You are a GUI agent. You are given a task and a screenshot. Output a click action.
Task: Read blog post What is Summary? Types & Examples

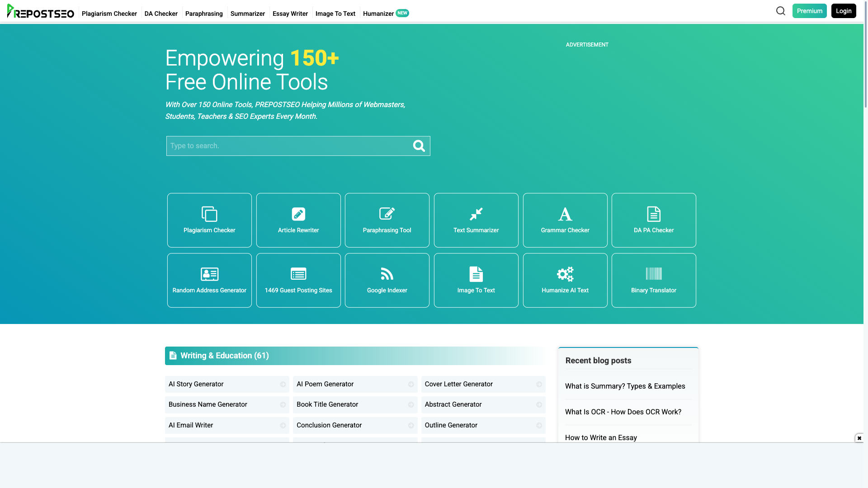coord(625,386)
